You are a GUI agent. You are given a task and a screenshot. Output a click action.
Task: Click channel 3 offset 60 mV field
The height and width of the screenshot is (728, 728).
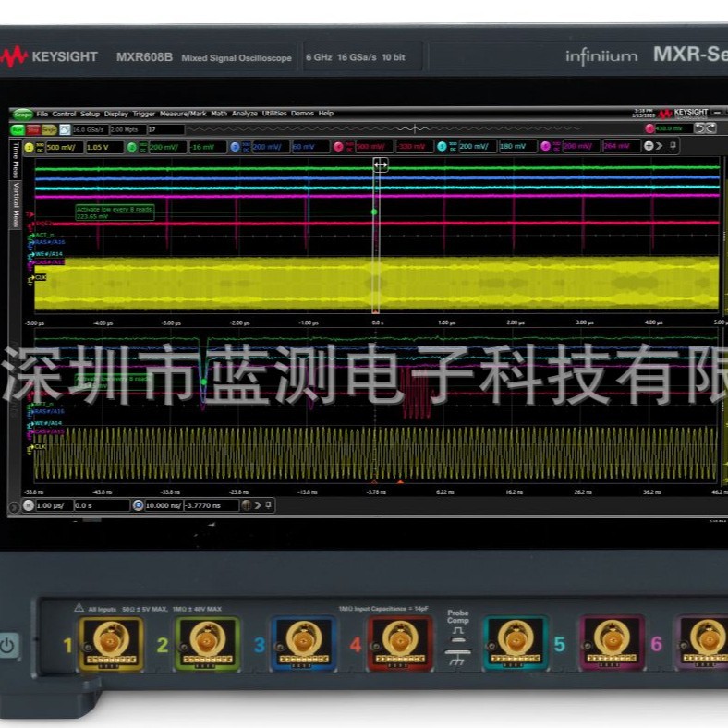pyautogui.click(x=310, y=147)
